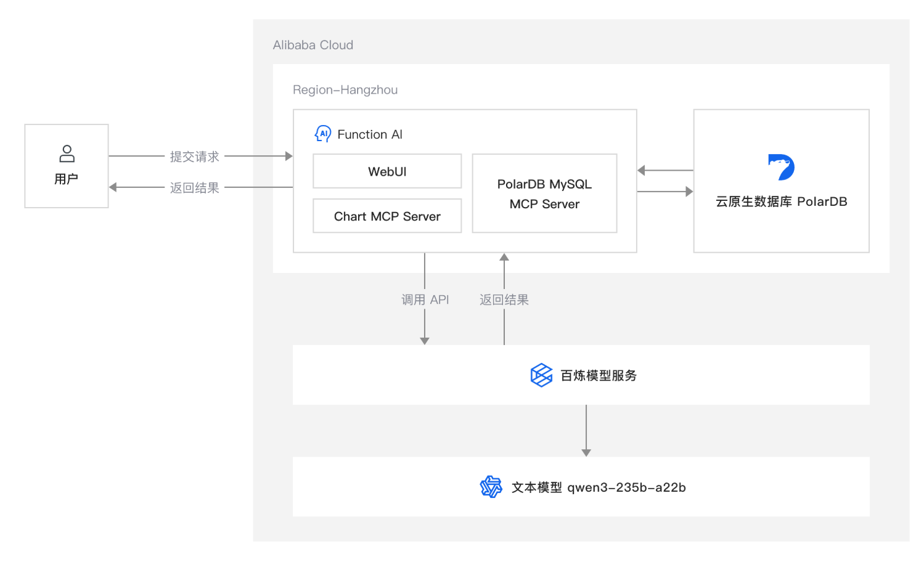
Task: Click the 云原生数据库 PolarDB text
Action: pyautogui.click(x=781, y=202)
